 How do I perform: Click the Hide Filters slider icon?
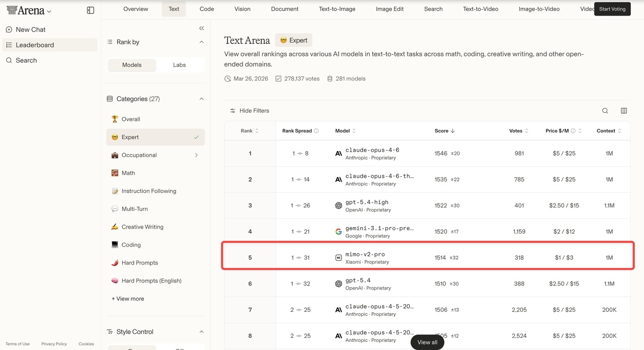point(232,111)
